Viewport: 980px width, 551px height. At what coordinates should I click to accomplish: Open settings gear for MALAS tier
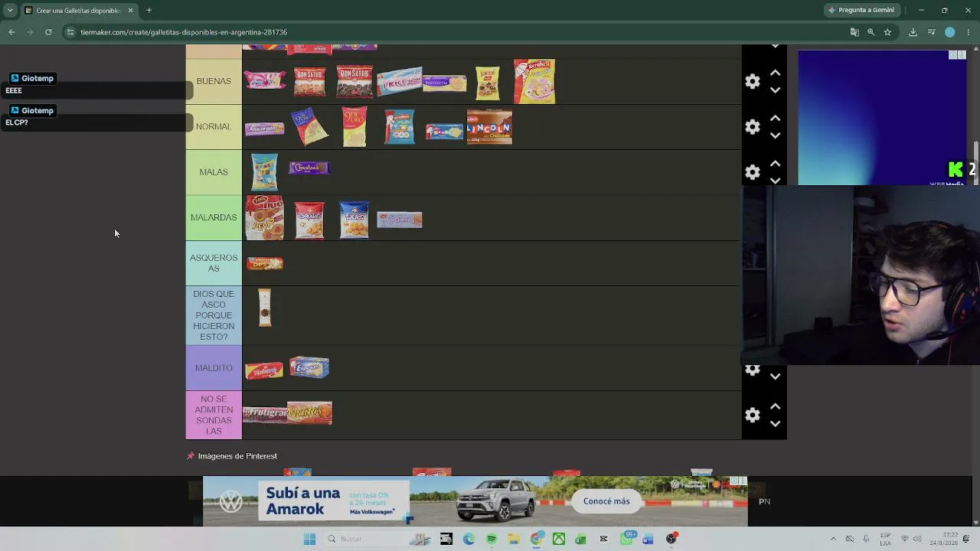coord(753,172)
